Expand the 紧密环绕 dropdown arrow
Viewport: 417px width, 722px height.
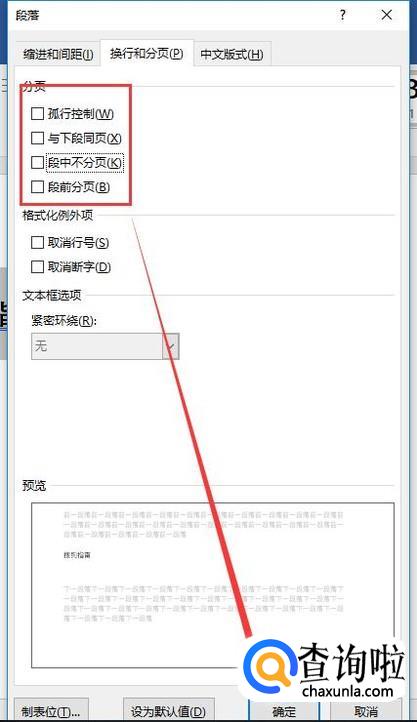[170, 346]
